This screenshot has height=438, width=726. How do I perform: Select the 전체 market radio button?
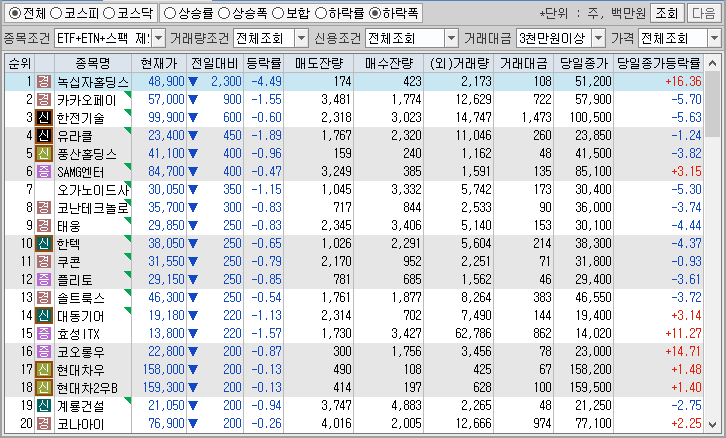[x=15, y=13]
